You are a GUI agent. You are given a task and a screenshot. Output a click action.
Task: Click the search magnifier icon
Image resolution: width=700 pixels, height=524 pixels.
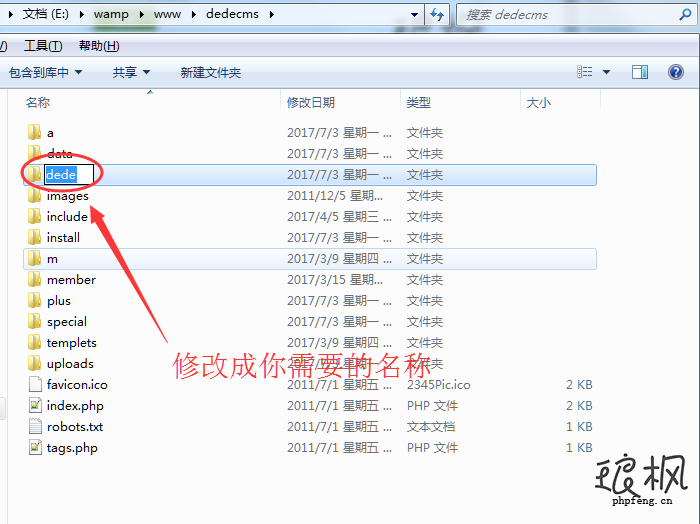pyautogui.click(x=685, y=15)
